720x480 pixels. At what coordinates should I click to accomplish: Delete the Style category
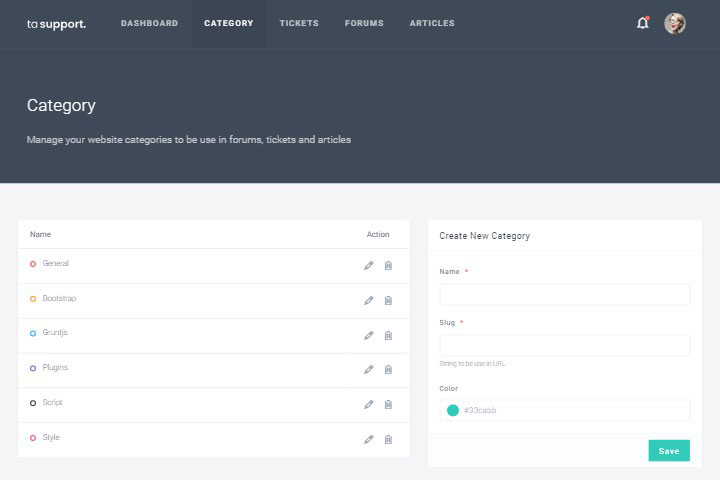388,439
